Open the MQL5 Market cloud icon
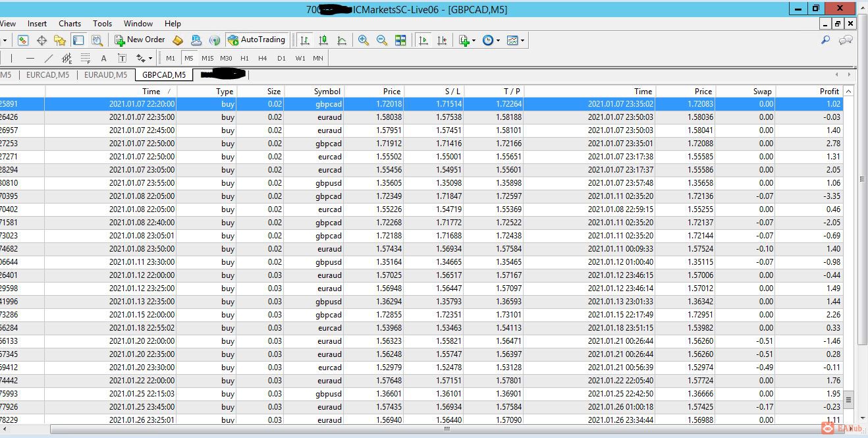Viewport: 868px width, 438px height. (x=196, y=40)
